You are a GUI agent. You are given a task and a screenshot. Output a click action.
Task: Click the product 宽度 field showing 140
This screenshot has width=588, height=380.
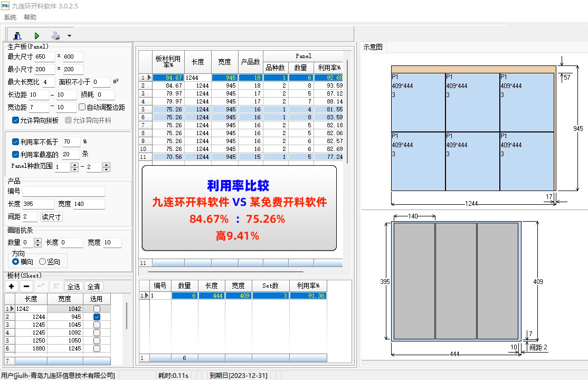(x=89, y=204)
